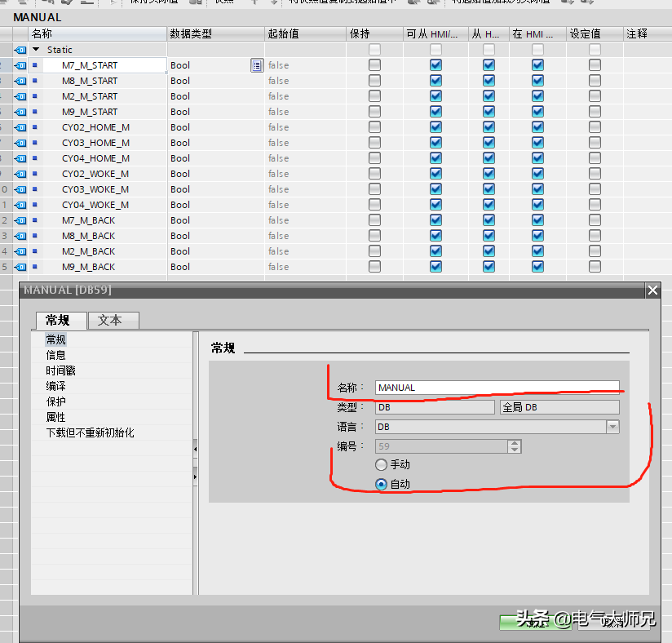Click the 编号 number spinner arrows
Screen dimensions: 672x643
click(514, 446)
